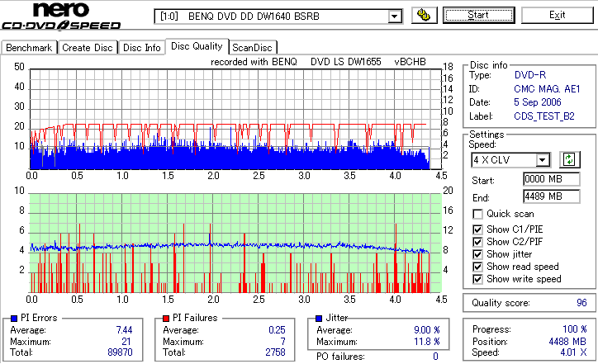Image resolution: width=598 pixels, height=364 pixels.
Task: Click the Quality score value 96
Action: [x=581, y=303]
